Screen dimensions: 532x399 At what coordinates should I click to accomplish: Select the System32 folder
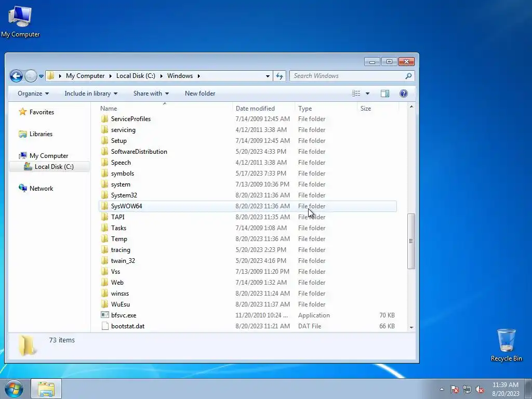pos(124,195)
